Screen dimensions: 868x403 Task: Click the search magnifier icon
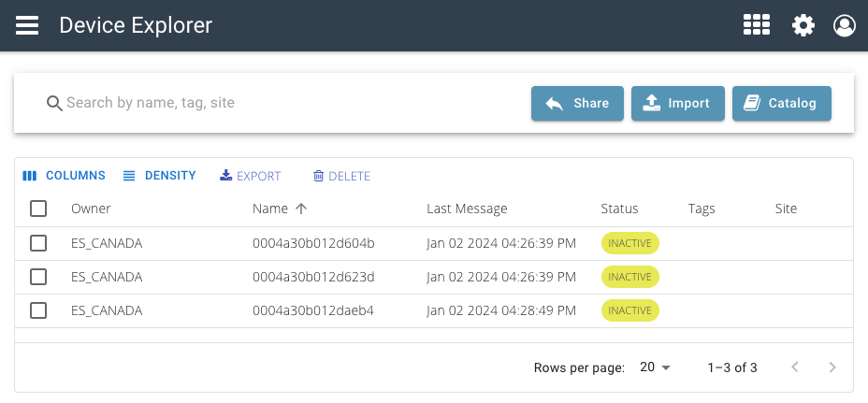[x=54, y=103]
